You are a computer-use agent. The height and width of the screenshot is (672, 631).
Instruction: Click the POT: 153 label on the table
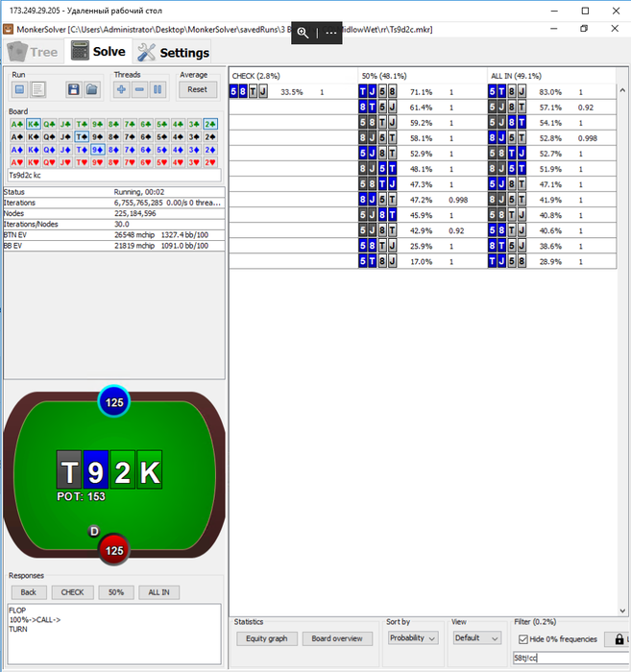tap(81, 496)
